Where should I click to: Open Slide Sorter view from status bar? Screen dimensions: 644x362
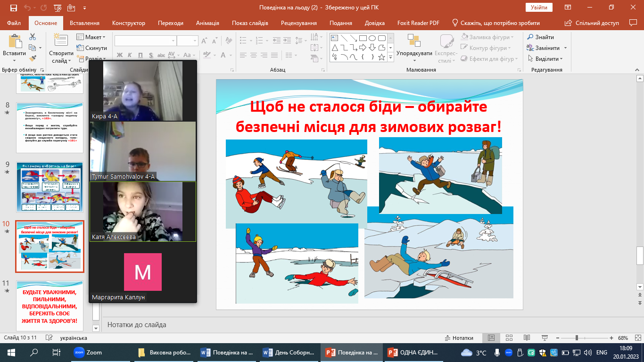point(509,338)
